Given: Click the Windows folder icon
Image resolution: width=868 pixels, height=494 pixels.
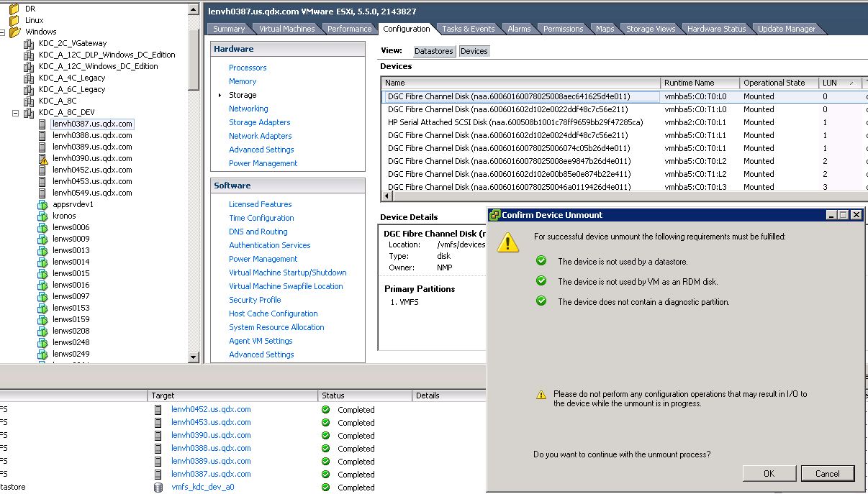Looking at the screenshot, I should (x=14, y=32).
